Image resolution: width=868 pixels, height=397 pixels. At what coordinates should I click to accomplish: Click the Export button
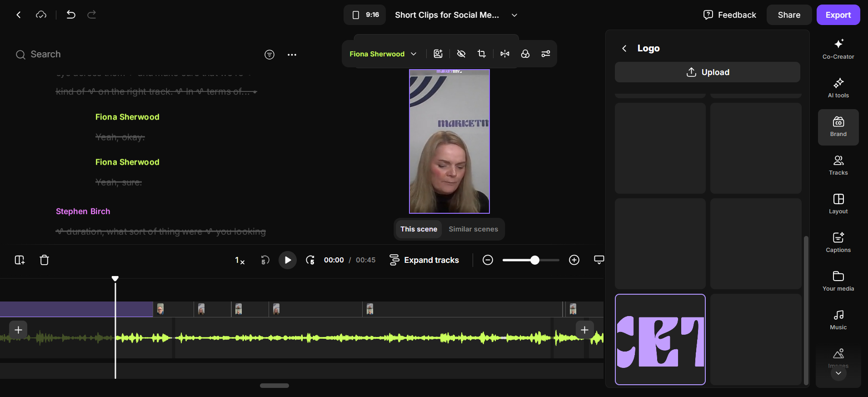(838, 15)
